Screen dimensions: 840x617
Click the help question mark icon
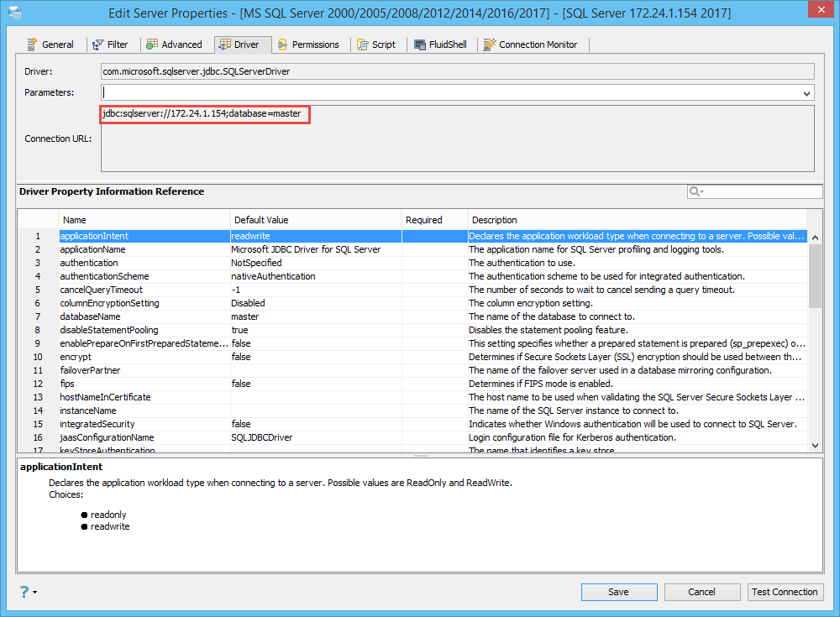24,591
